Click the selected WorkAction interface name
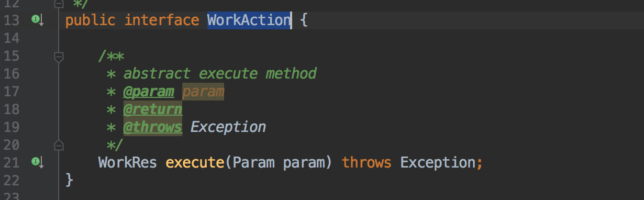Viewport: 644px width, 200px height. [x=249, y=20]
